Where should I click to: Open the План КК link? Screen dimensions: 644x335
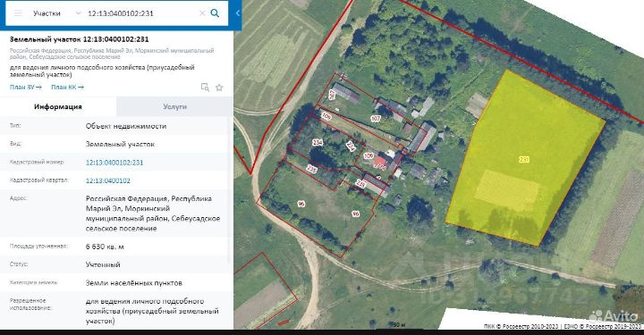67,87
